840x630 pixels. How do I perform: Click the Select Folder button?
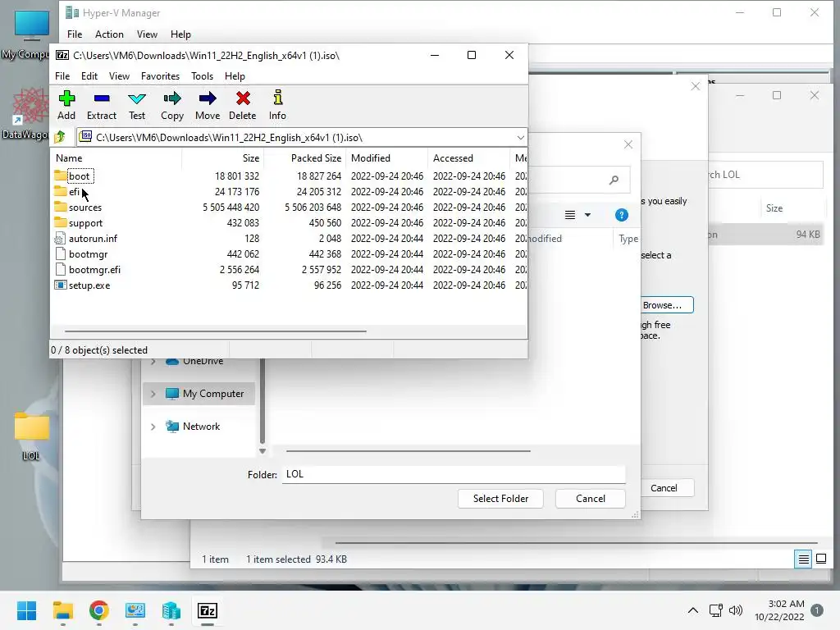[x=500, y=498]
